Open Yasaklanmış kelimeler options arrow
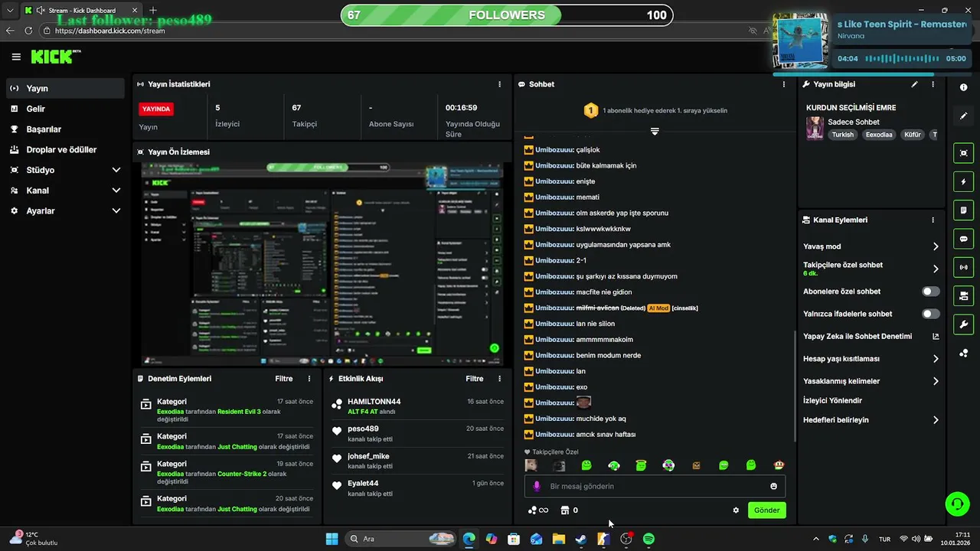This screenshot has height=551, width=980. [935, 381]
